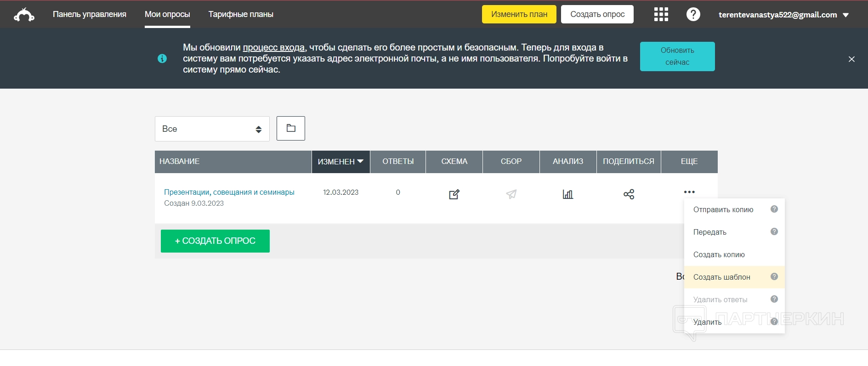Click the collect responses paper plane icon
This screenshot has width=868, height=366.
click(x=511, y=194)
